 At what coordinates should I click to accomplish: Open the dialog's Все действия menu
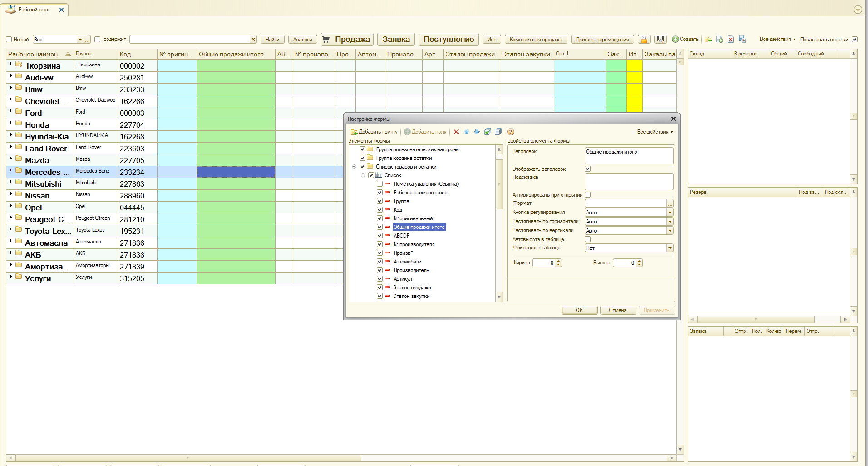(655, 132)
